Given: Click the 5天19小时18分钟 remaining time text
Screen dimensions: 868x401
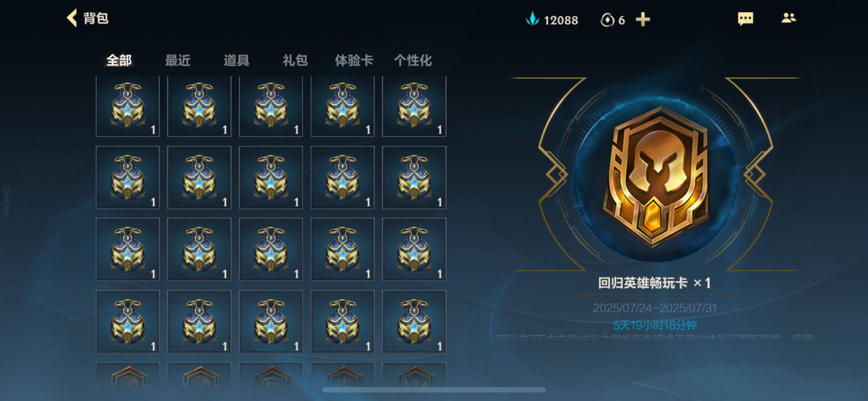Looking at the screenshot, I should coord(655,325).
